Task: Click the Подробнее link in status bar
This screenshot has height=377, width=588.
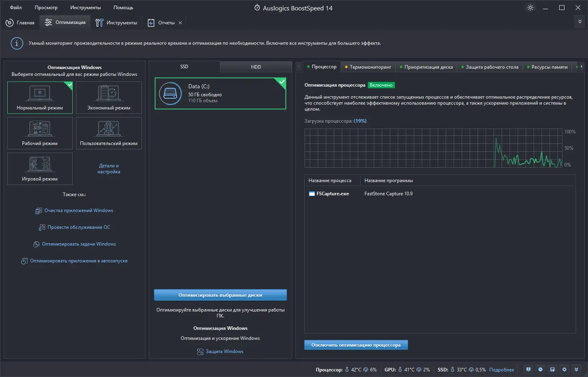Action: (502, 370)
